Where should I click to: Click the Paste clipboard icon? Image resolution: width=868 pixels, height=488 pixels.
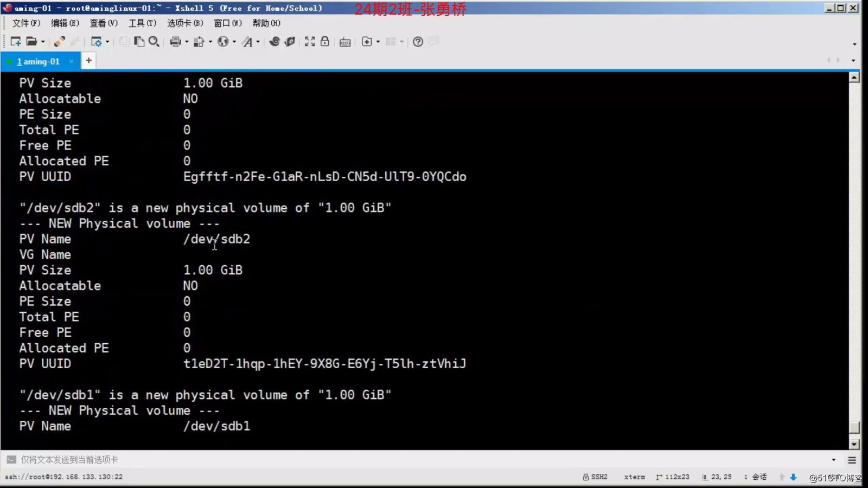(139, 42)
